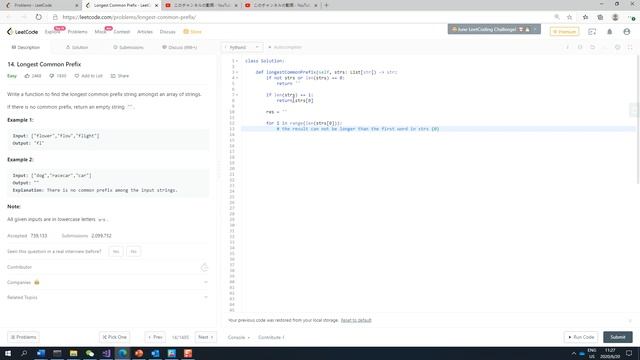This screenshot has width=640, height=360.
Task: Click Add to List
Action: tap(89, 76)
